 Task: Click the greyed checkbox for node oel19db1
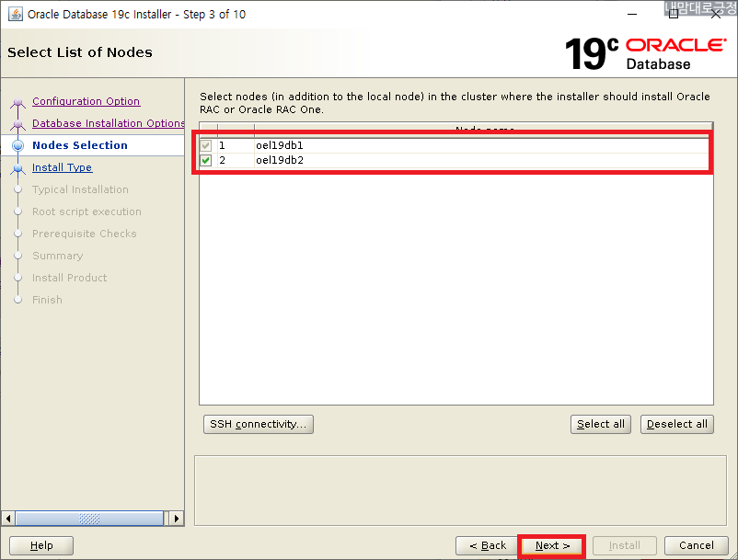[x=206, y=145]
